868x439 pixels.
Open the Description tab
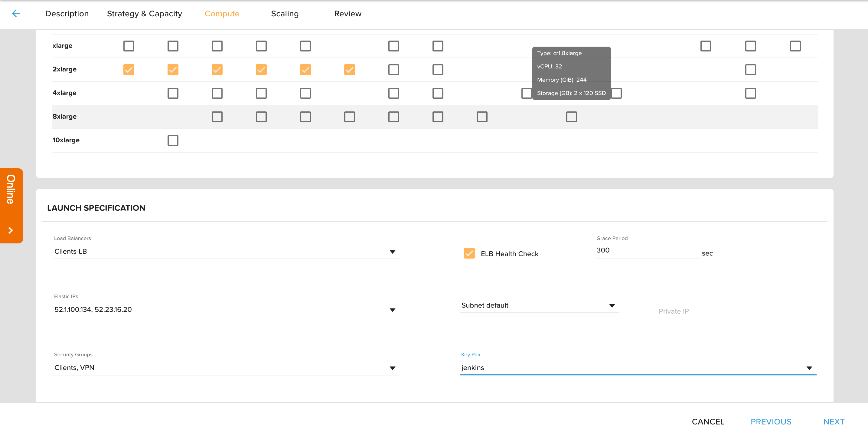67,14
